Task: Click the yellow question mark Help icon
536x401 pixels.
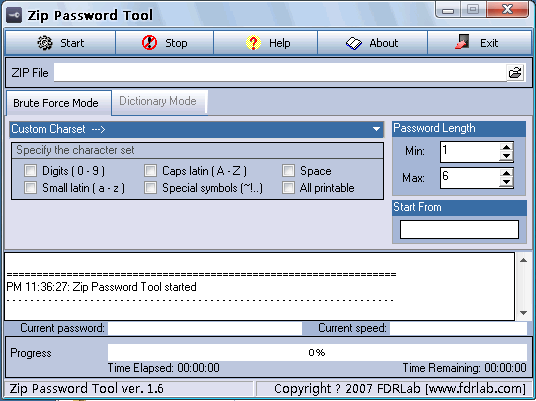Action: point(253,43)
